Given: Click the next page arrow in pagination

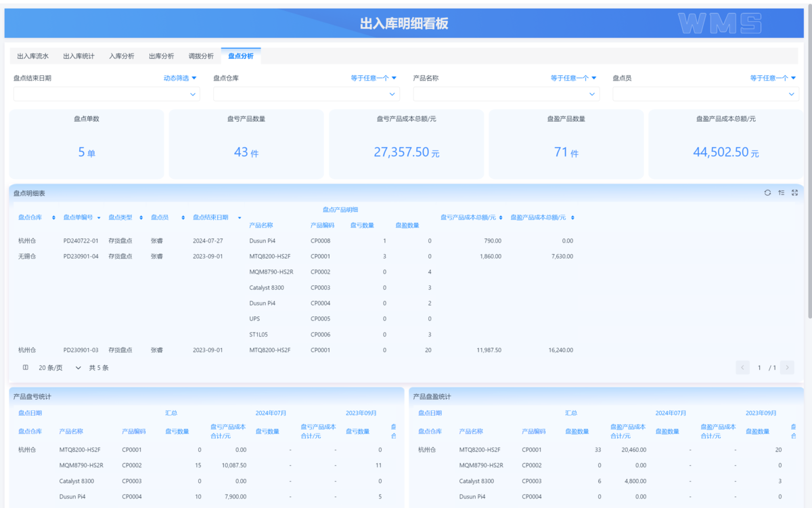Looking at the screenshot, I should (x=786, y=367).
